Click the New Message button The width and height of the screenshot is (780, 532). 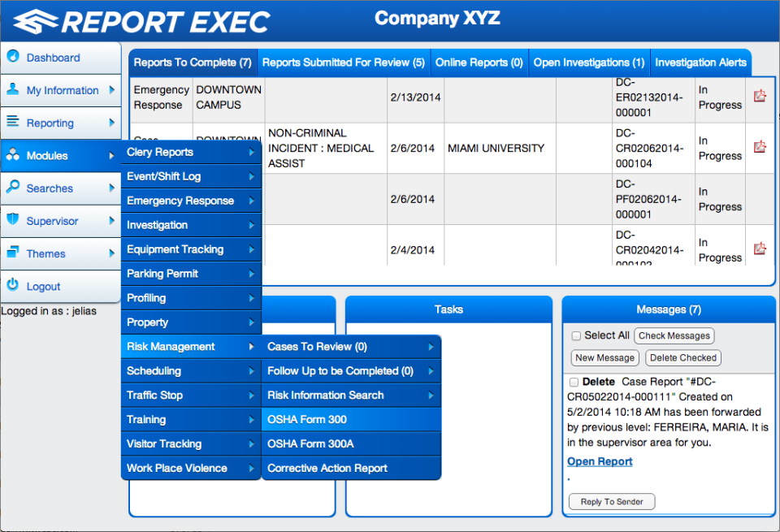[x=604, y=358]
